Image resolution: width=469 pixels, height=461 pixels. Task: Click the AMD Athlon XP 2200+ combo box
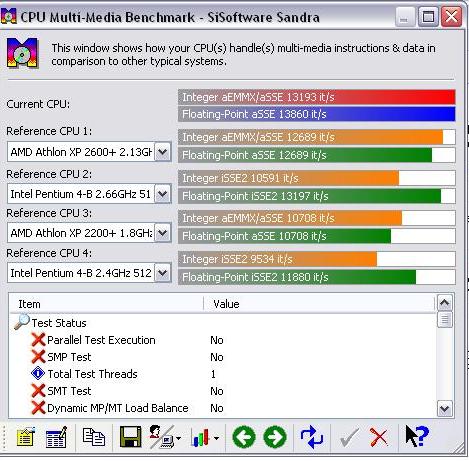pyautogui.click(x=89, y=233)
